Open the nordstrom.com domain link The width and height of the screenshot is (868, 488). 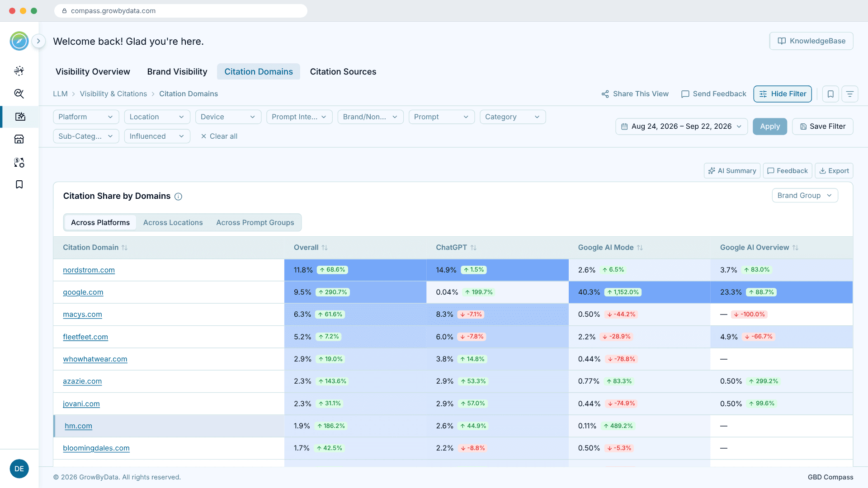pos(89,270)
